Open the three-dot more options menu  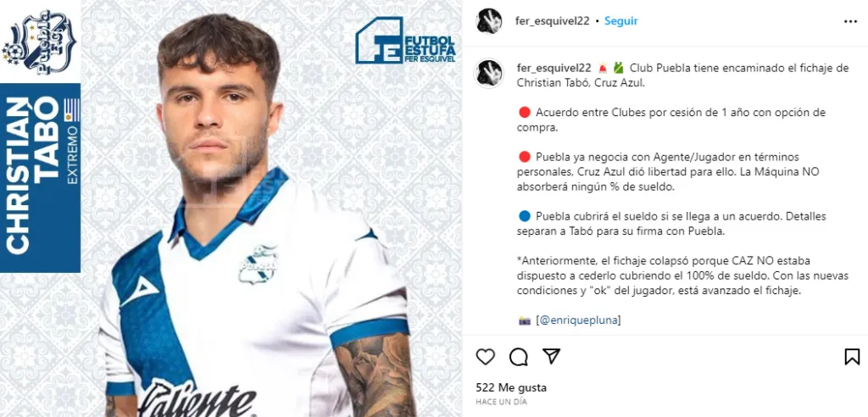[x=850, y=21]
